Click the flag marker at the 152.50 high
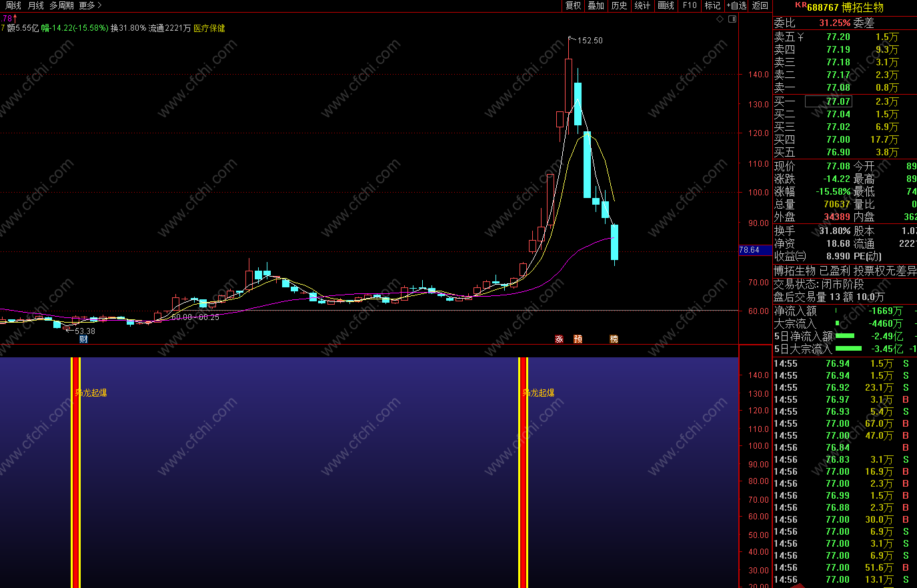 coord(571,39)
